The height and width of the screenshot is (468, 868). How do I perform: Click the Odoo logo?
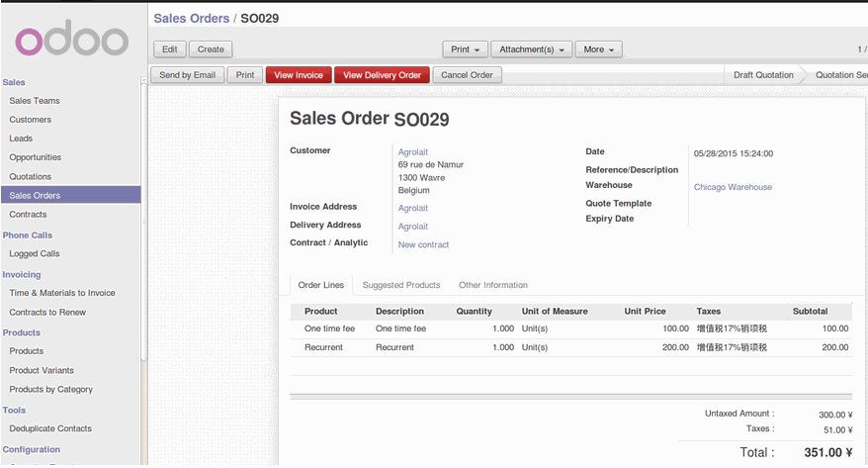pyautogui.click(x=71, y=41)
